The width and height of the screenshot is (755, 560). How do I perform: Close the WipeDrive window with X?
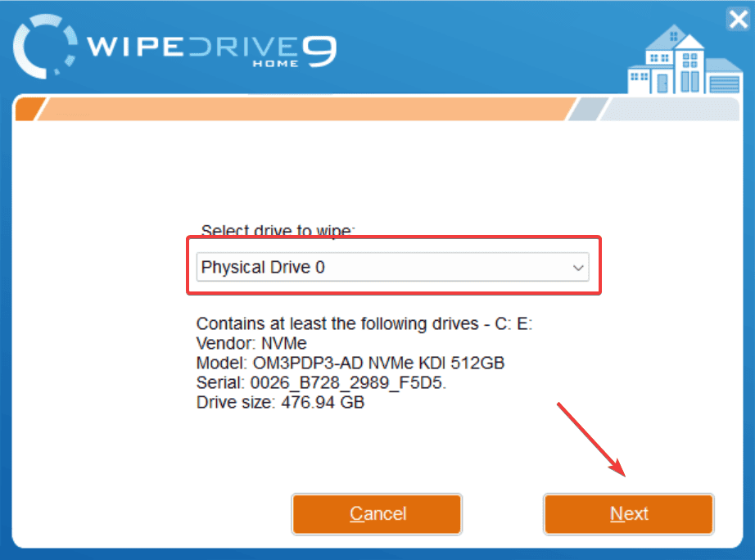738,20
